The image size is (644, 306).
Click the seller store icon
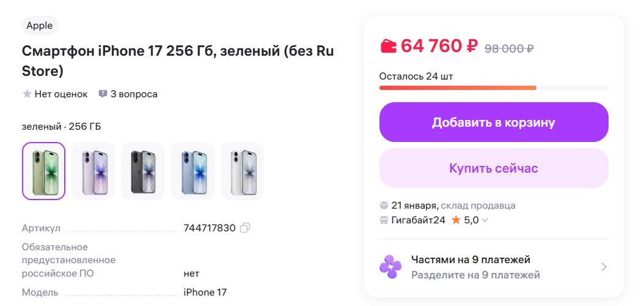(384, 220)
